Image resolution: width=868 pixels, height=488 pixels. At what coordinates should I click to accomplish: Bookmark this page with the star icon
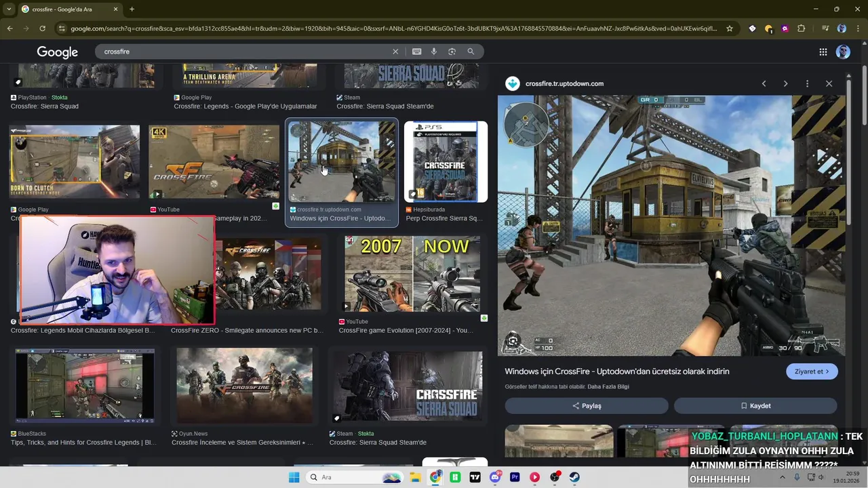coord(730,28)
